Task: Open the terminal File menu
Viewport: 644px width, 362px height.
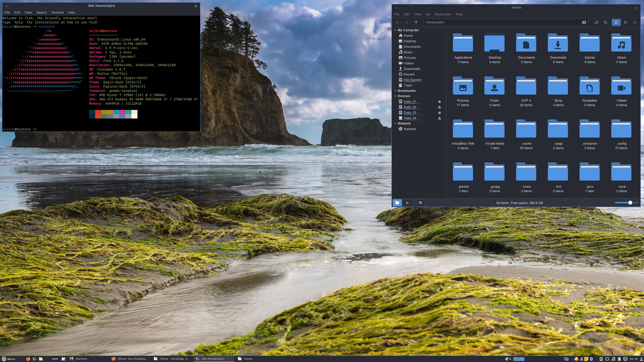Action: [x=7, y=13]
